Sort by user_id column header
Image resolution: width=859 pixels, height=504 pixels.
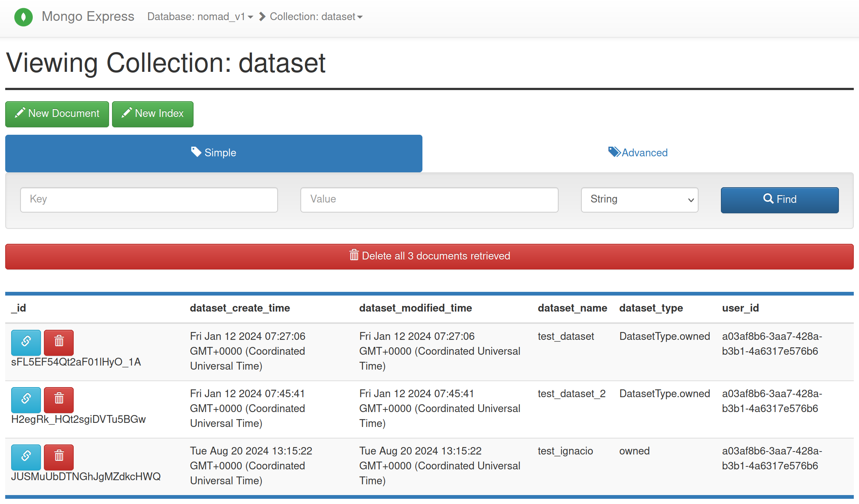click(741, 308)
